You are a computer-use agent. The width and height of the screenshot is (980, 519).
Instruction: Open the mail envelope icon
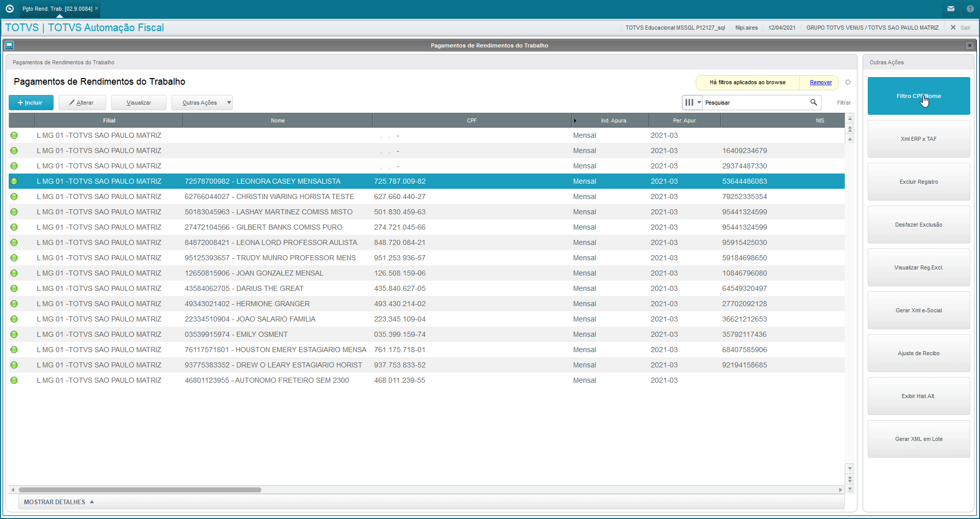951,9
